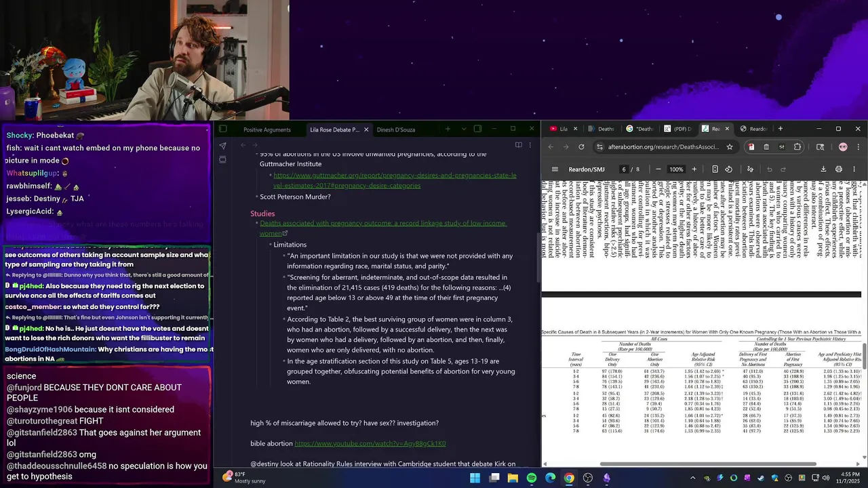Go forward in Obsidian note history
This screenshot has height=488, width=868.
click(254, 145)
